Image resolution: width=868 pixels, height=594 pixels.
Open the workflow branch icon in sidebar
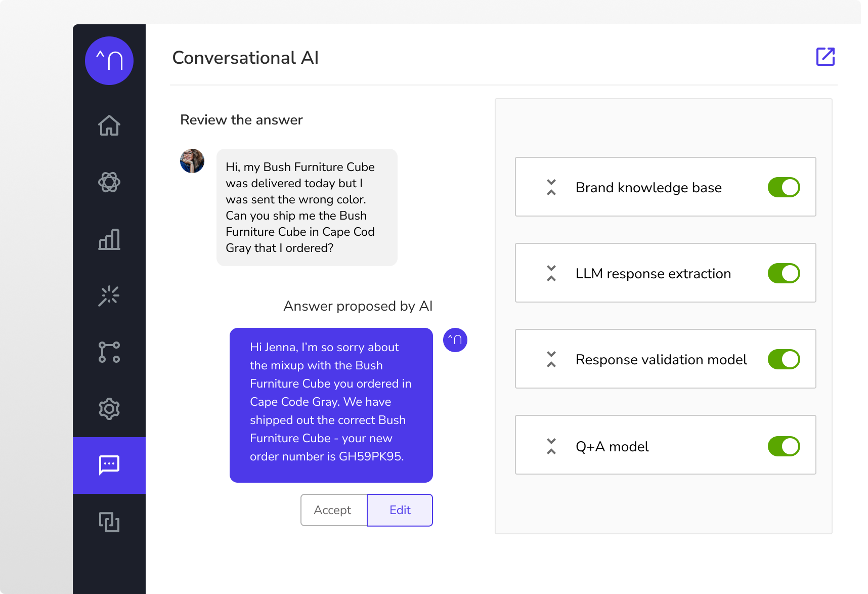[109, 352]
